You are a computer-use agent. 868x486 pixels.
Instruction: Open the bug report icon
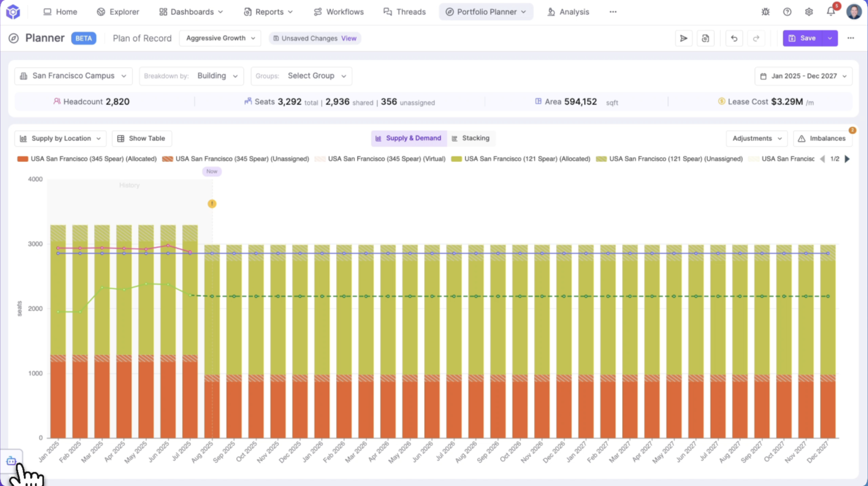(765, 12)
